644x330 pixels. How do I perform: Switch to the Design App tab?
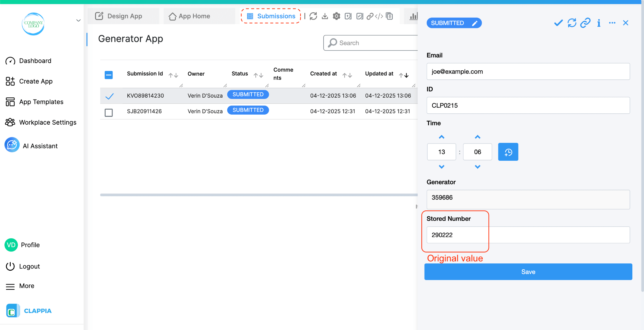coord(123,16)
